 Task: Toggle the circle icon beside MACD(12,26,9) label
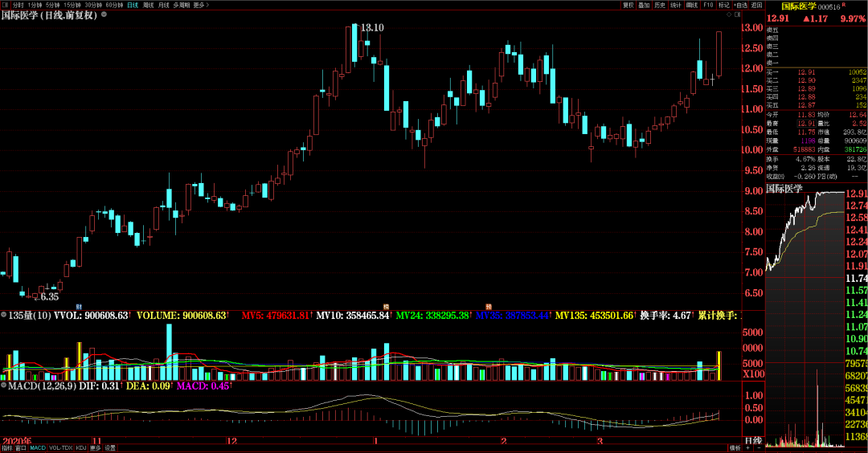coord(4,385)
